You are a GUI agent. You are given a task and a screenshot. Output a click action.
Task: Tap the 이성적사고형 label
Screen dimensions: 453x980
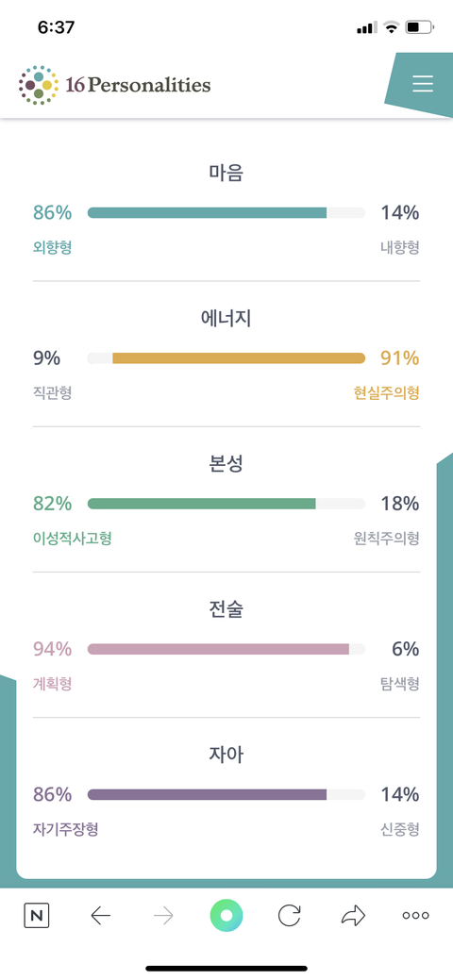[x=73, y=539]
